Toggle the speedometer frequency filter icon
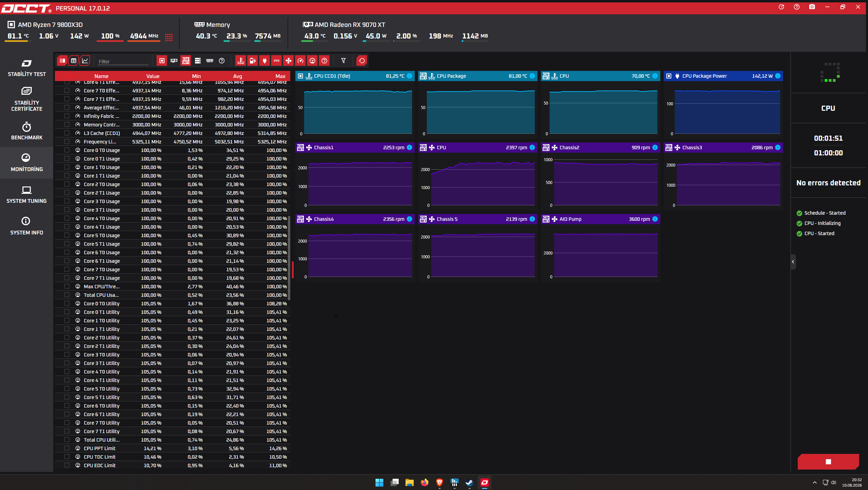Image resolution: width=868 pixels, height=490 pixels. coord(300,61)
